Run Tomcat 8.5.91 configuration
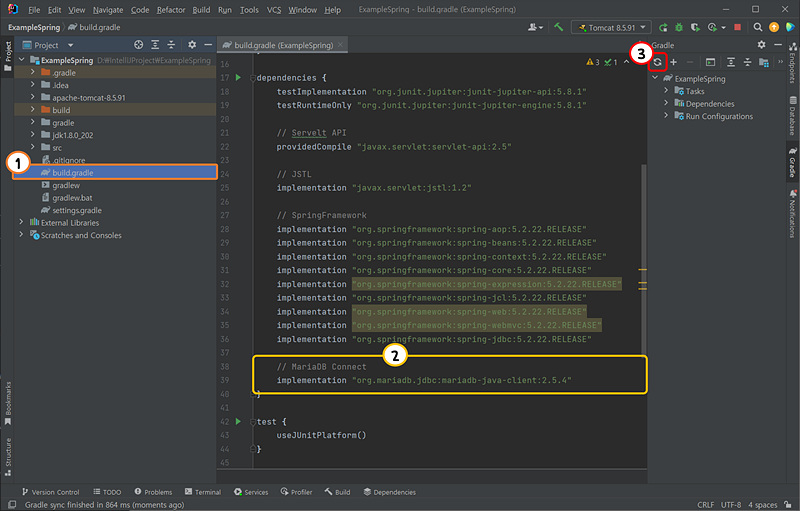The height and width of the screenshot is (511, 800). pyautogui.click(x=663, y=28)
